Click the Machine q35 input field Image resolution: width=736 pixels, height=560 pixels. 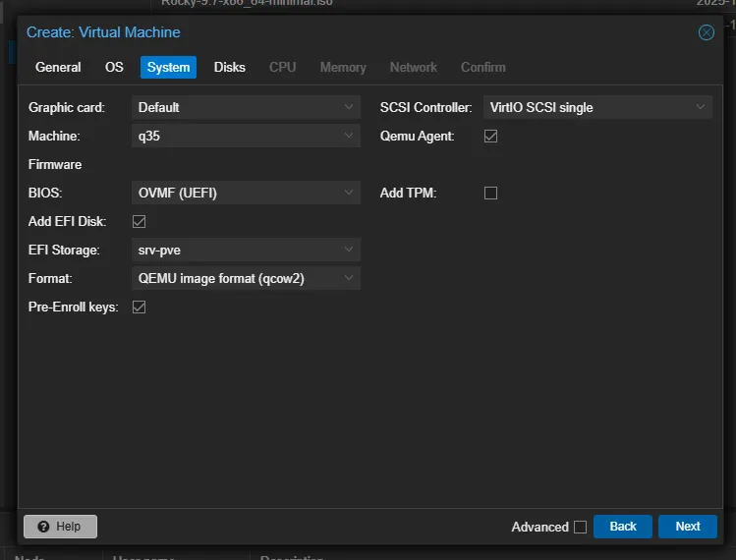[x=236, y=136]
